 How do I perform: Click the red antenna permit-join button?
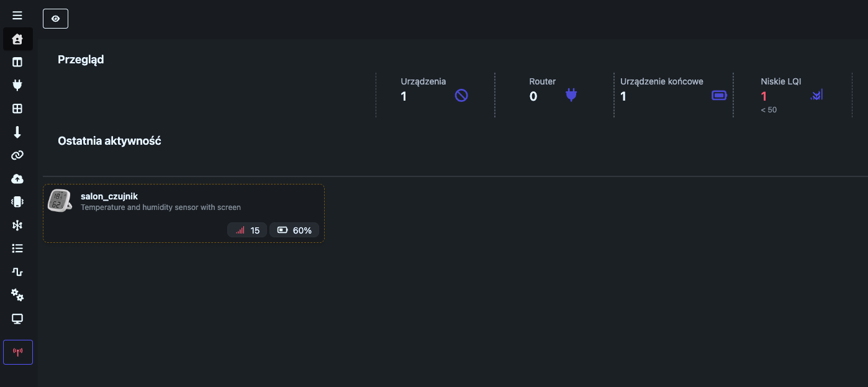[x=18, y=352]
